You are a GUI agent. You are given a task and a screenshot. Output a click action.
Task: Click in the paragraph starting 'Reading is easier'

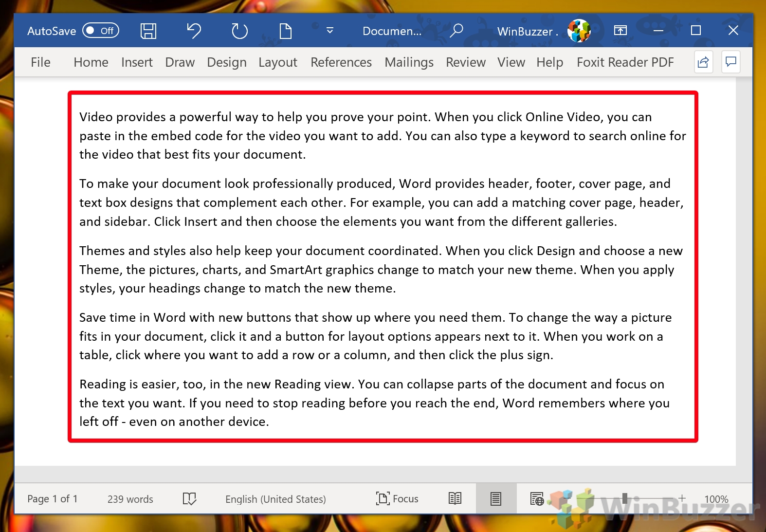tap(374, 403)
